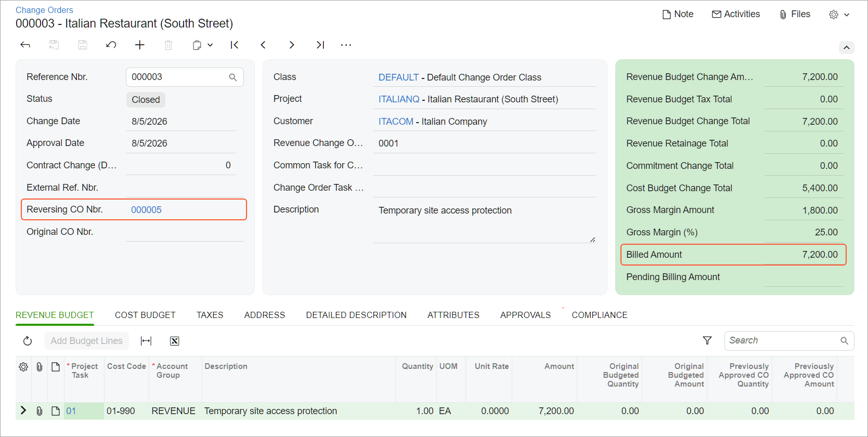This screenshot has height=437, width=868.
Task: Switch to the Address tab
Action: coord(265,315)
